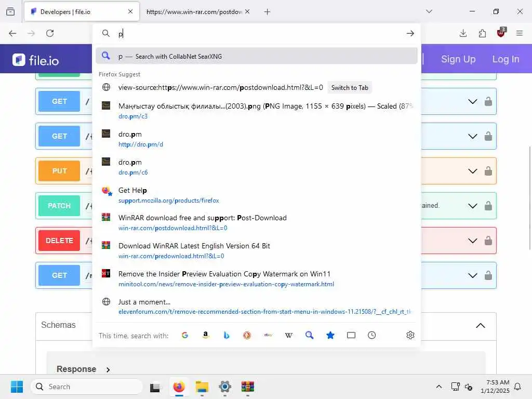Image resolution: width=532 pixels, height=399 pixels.
Task: Click the PATCH method button
Action: (59, 206)
